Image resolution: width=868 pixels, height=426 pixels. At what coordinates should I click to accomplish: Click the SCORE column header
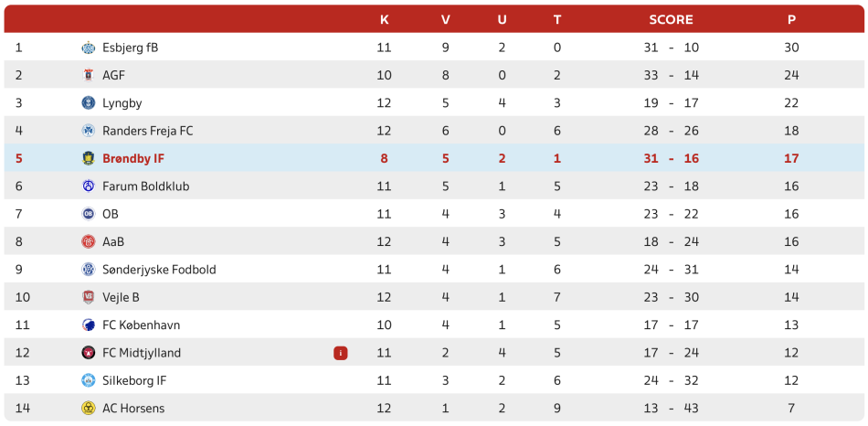671,19
